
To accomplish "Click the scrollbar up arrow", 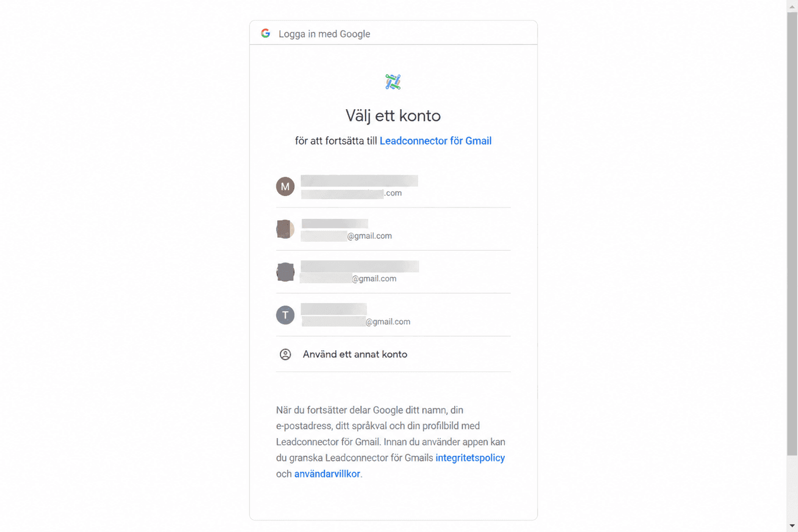I will 792,6.
